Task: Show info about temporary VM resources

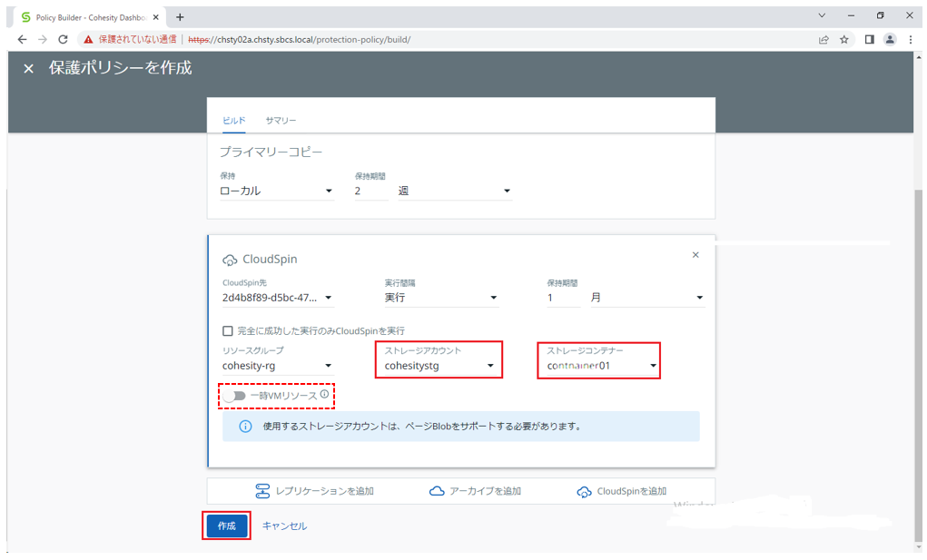Action: [324, 395]
